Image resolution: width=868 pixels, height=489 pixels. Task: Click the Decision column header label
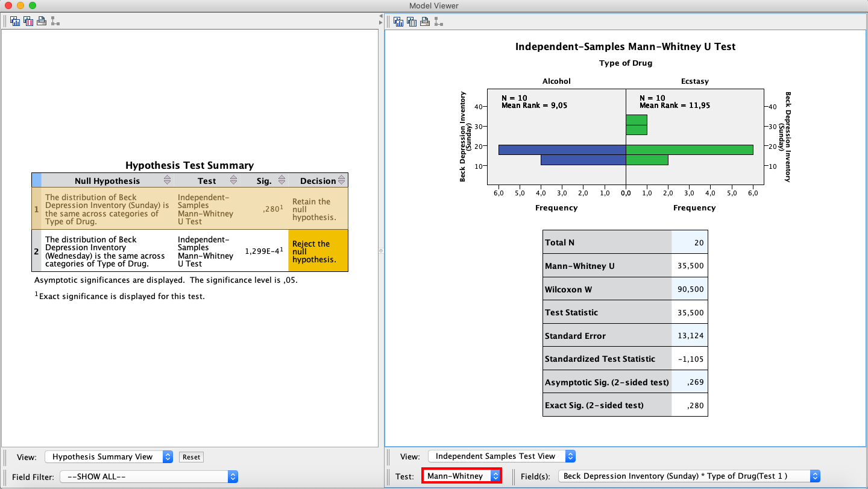[318, 181]
